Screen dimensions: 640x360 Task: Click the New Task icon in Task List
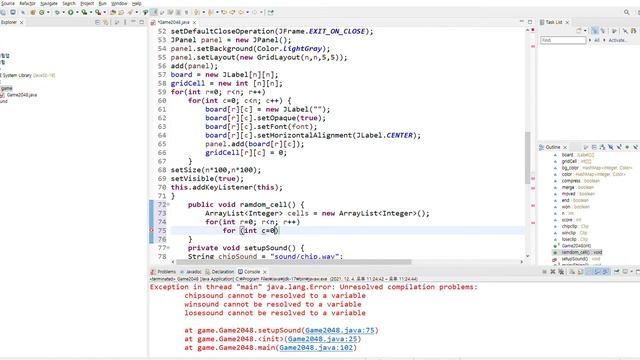point(578,31)
